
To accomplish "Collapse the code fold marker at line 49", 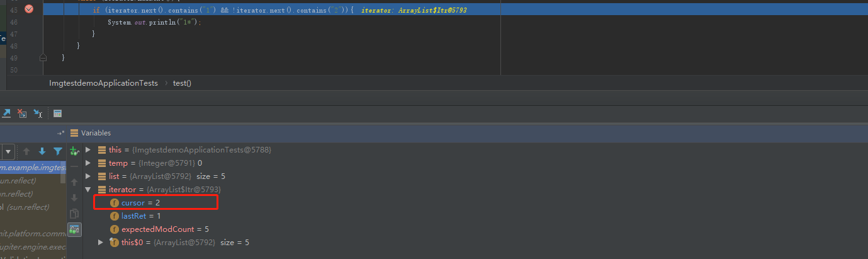I will pyautogui.click(x=43, y=57).
